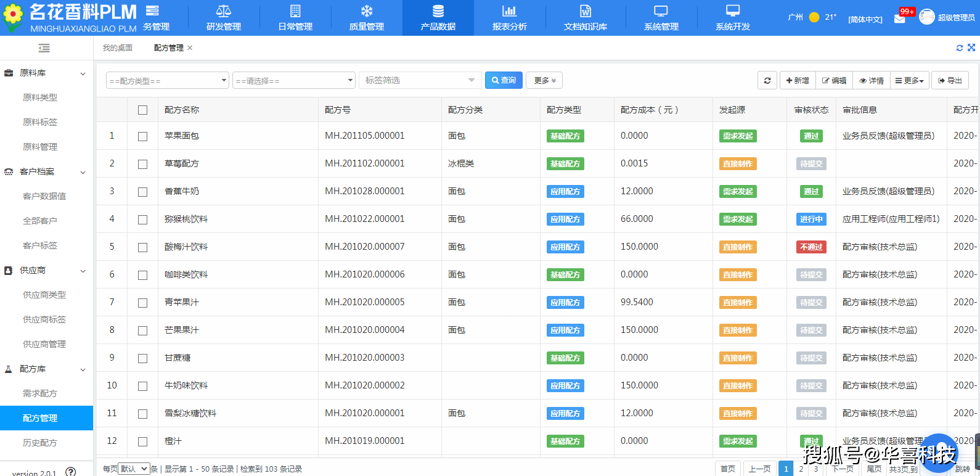980x476 pixels.
Task: Open 历史配方 in the sidebar
Action: [x=40, y=443]
